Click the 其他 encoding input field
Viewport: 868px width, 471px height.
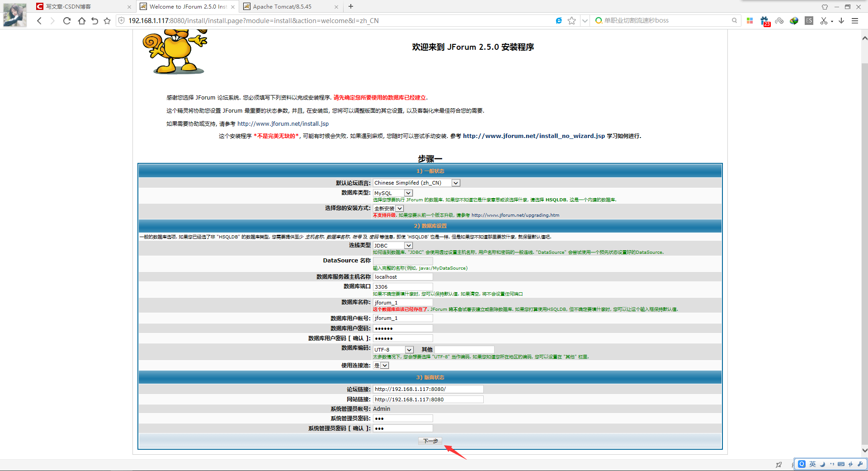tap(464, 350)
